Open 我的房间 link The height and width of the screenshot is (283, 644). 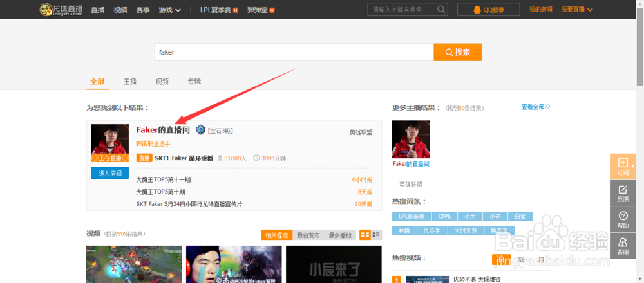pos(540,10)
